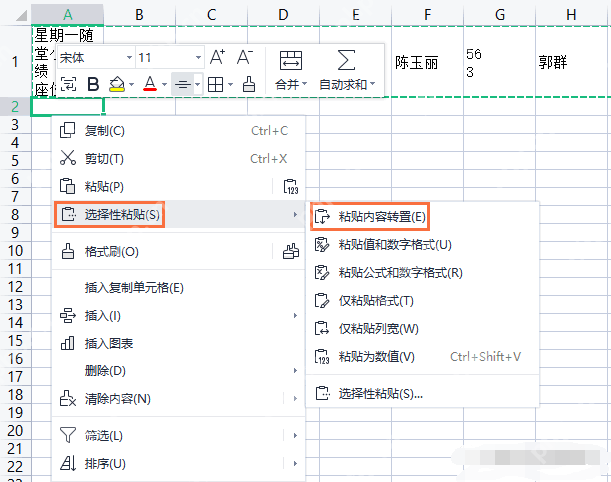Expand the alignment dropdown arrow

(198, 84)
